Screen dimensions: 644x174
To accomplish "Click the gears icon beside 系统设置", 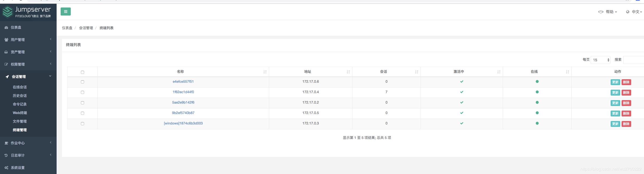I will click(6, 168).
